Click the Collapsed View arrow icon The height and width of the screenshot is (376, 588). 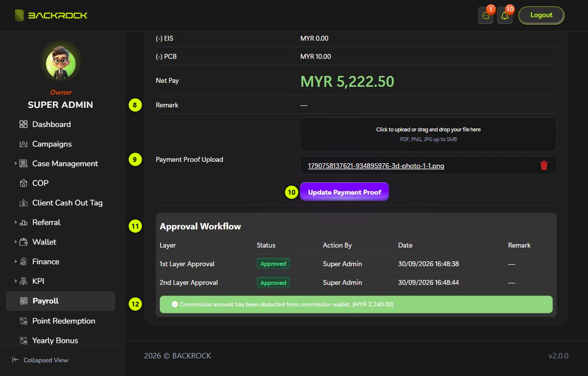[x=16, y=360]
